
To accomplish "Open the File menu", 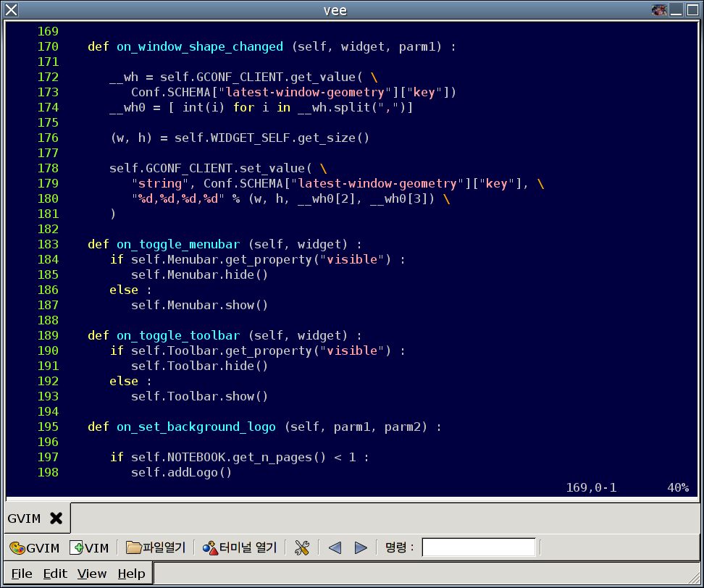I will click(22, 574).
